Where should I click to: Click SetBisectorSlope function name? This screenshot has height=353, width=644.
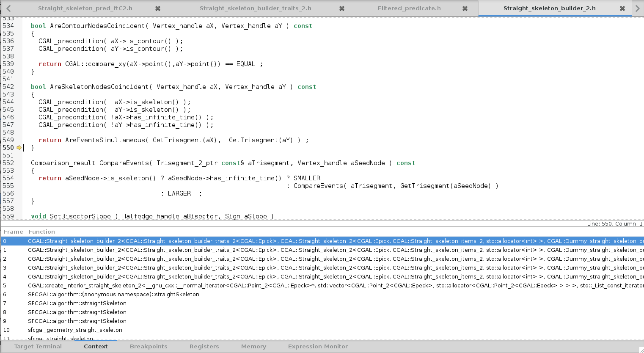click(x=80, y=216)
